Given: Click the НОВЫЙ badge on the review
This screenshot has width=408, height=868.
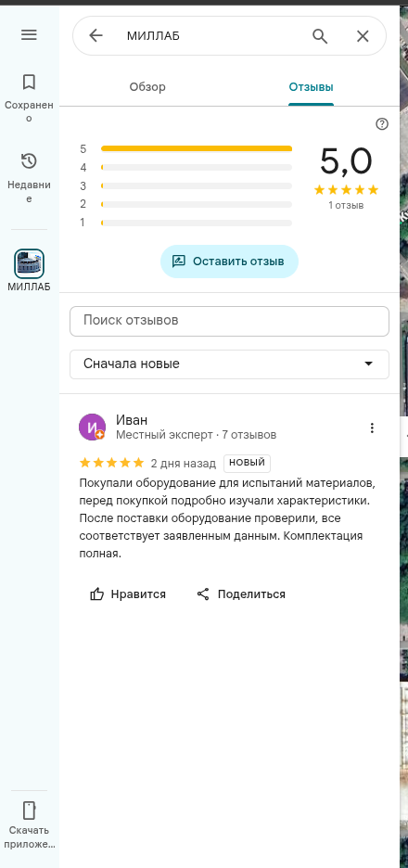Looking at the screenshot, I should click(x=247, y=463).
